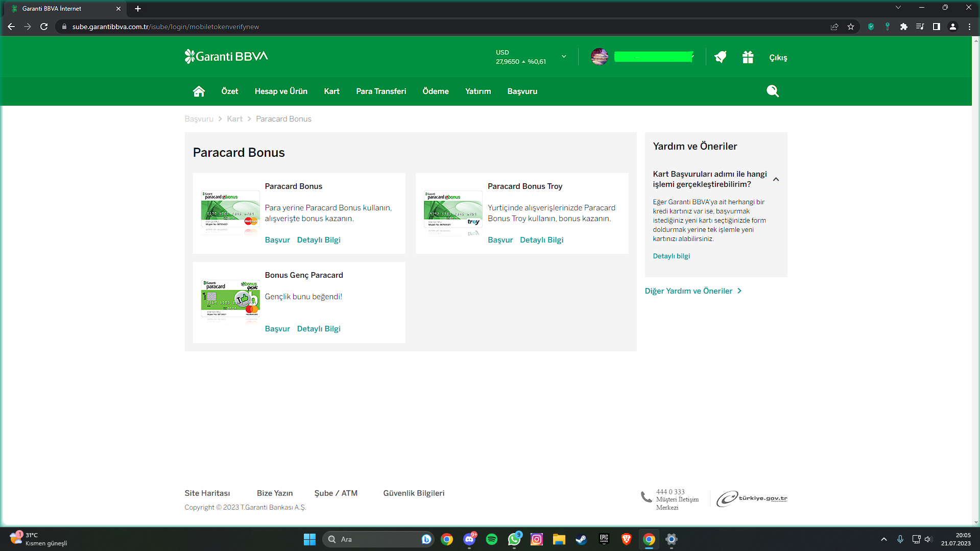The height and width of the screenshot is (551, 980).
Task: Open File Explorer from the taskbar
Action: tap(559, 539)
